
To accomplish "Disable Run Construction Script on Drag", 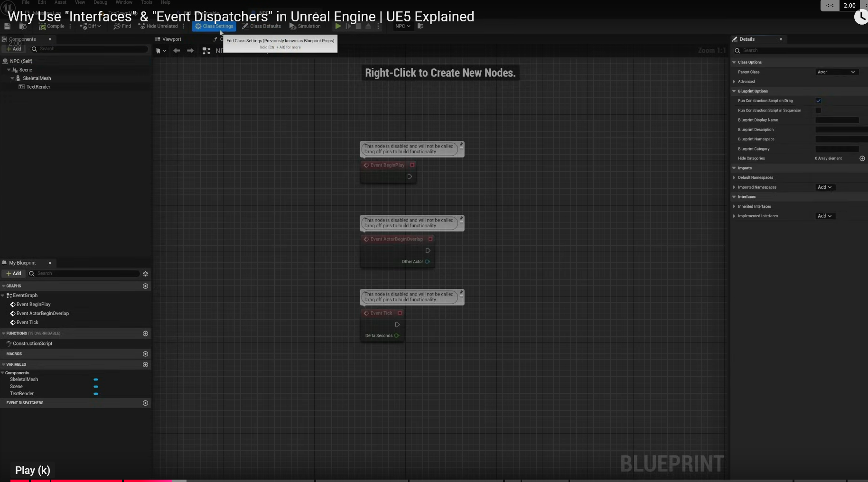I will 818,101.
